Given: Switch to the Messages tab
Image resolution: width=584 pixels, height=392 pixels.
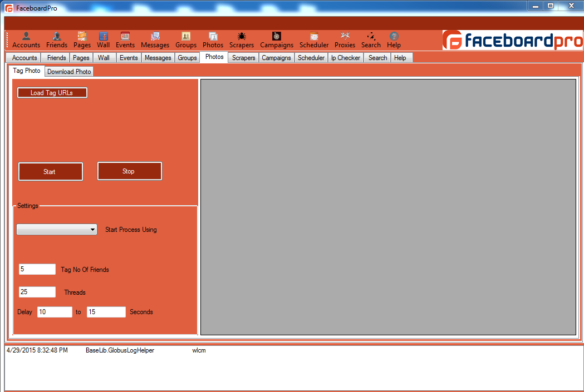Looking at the screenshot, I should (158, 58).
